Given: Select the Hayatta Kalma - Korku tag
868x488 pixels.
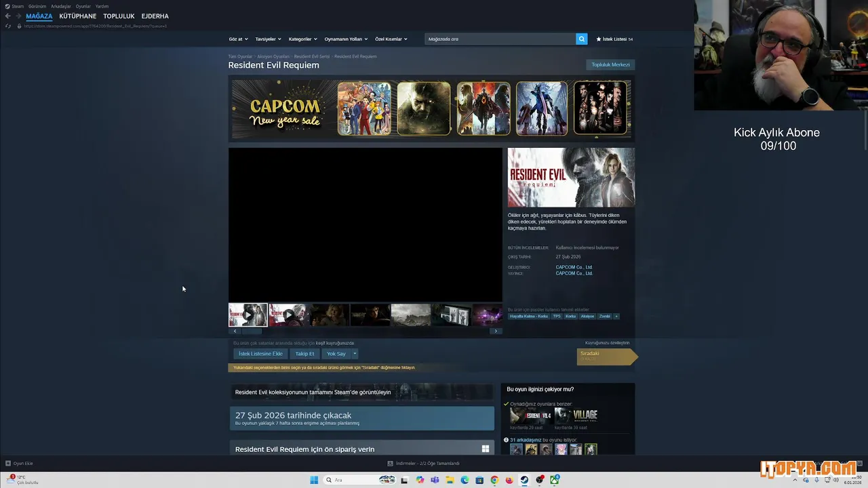Looking at the screenshot, I should [529, 316].
